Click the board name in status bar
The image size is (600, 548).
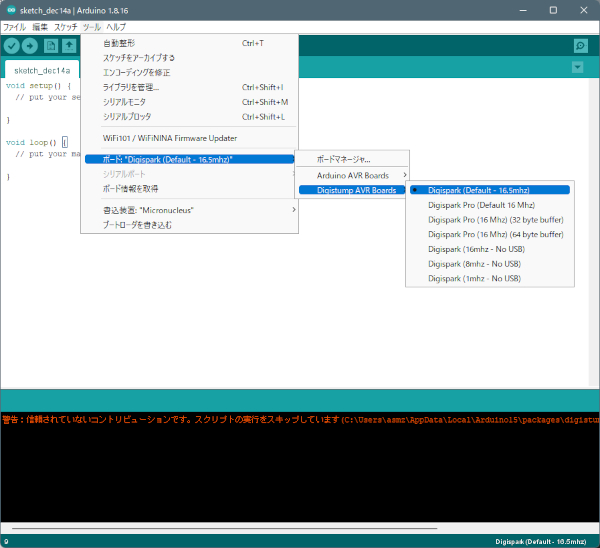540,541
